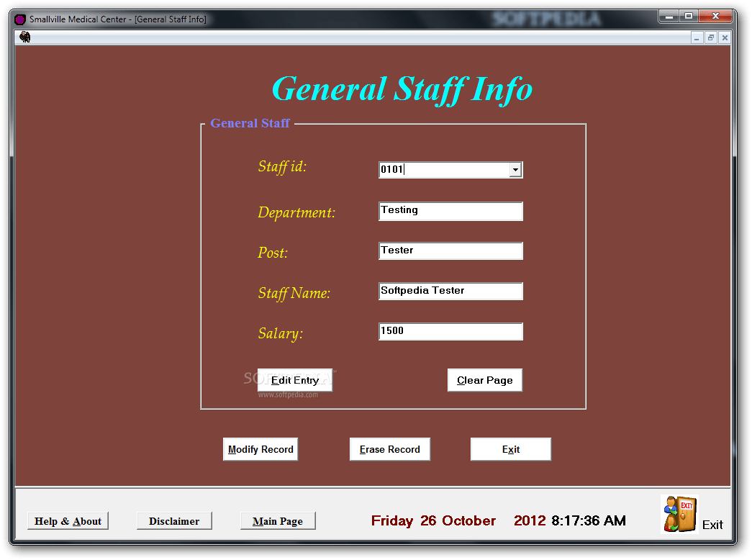The width and height of the screenshot is (752, 560).
Task: Click the General Staff Info heading
Action: (402, 89)
